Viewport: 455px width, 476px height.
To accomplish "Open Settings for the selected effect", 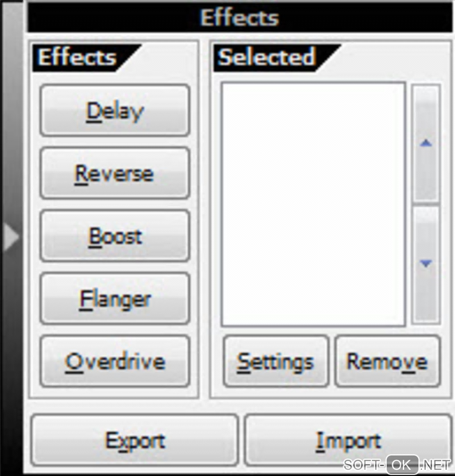I will tap(276, 361).
